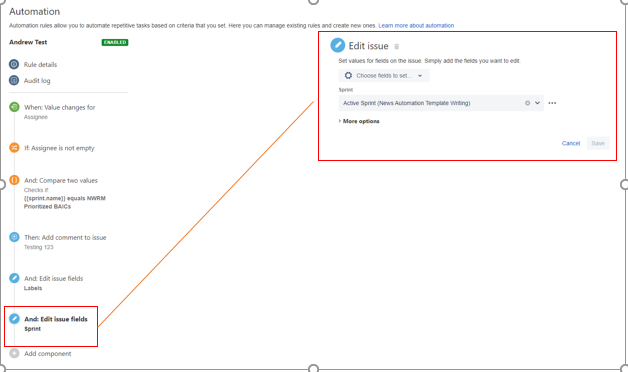Click the Save button

pyautogui.click(x=598, y=143)
